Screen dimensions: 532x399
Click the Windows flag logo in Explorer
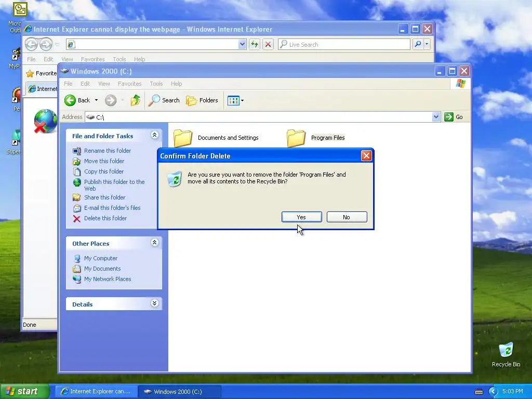coord(461,83)
